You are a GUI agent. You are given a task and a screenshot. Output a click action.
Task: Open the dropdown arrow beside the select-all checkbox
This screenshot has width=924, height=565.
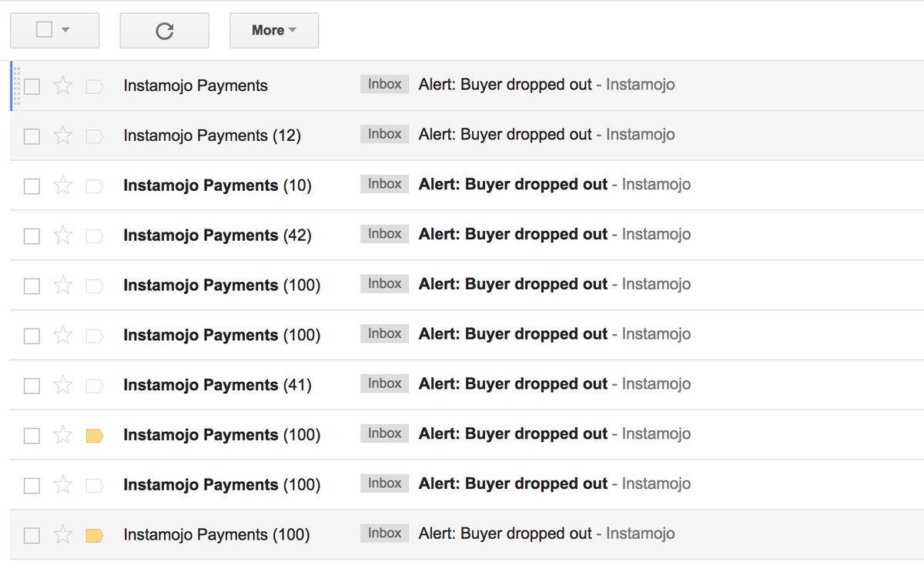click(x=65, y=30)
